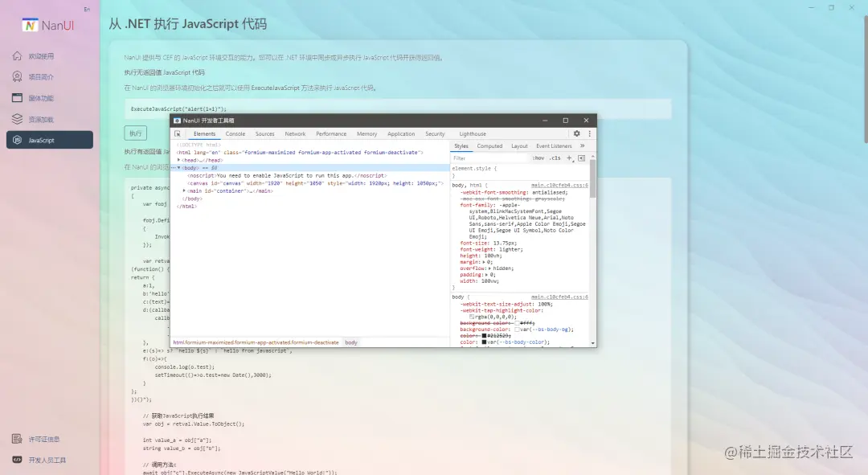The width and height of the screenshot is (868, 475).
Task: Expand the main id=container node
Action: click(184, 191)
